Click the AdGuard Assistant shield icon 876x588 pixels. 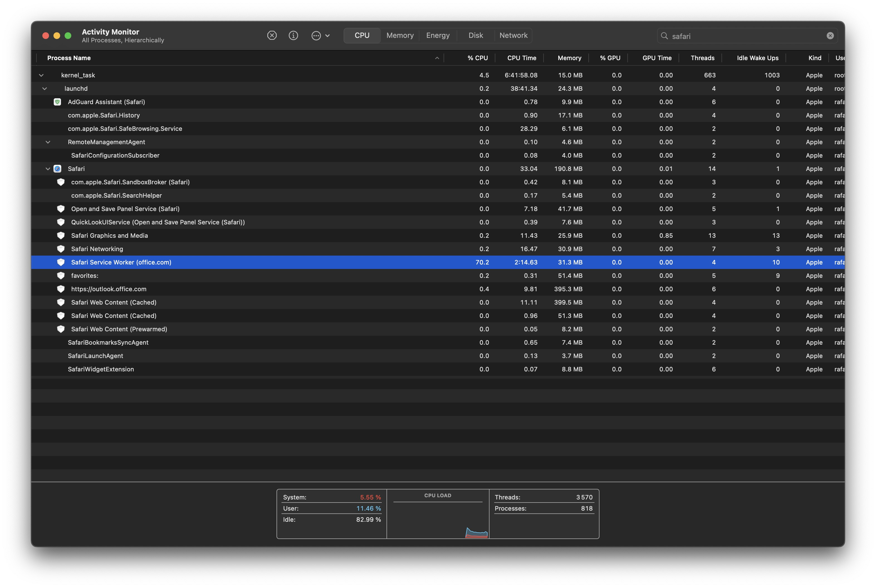point(57,102)
